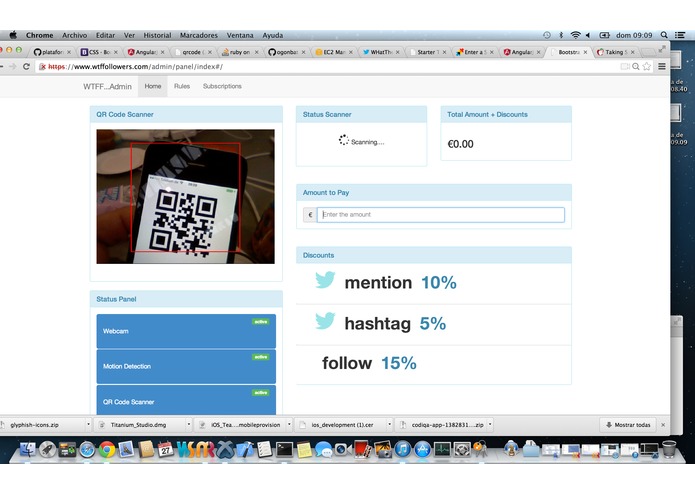Toggle QR Code Scanner status item
This screenshot has height=494, width=695.
point(186,401)
